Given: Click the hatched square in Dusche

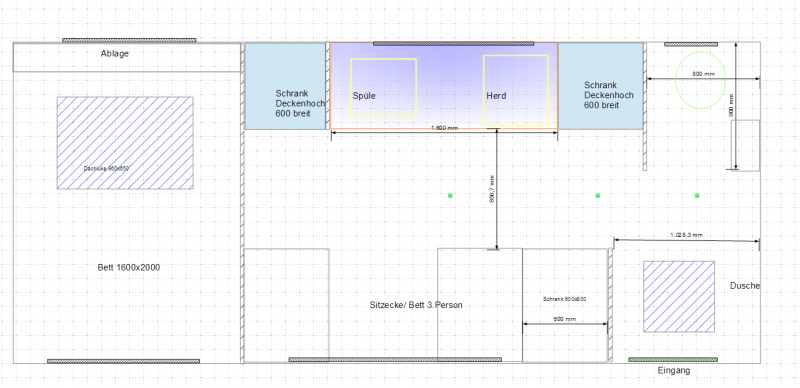Looking at the screenshot, I should pos(679,297).
